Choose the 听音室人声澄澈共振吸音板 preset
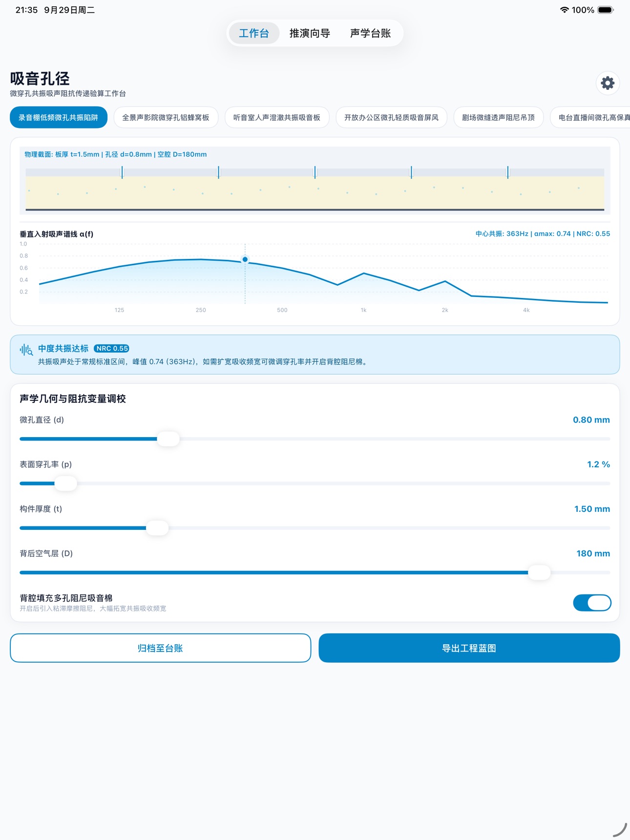The image size is (630, 840). pos(277,117)
